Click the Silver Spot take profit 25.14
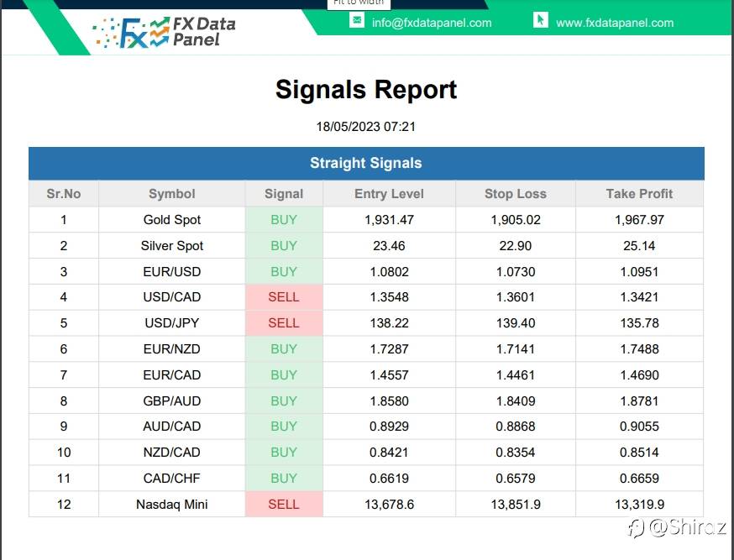 click(x=639, y=246)
